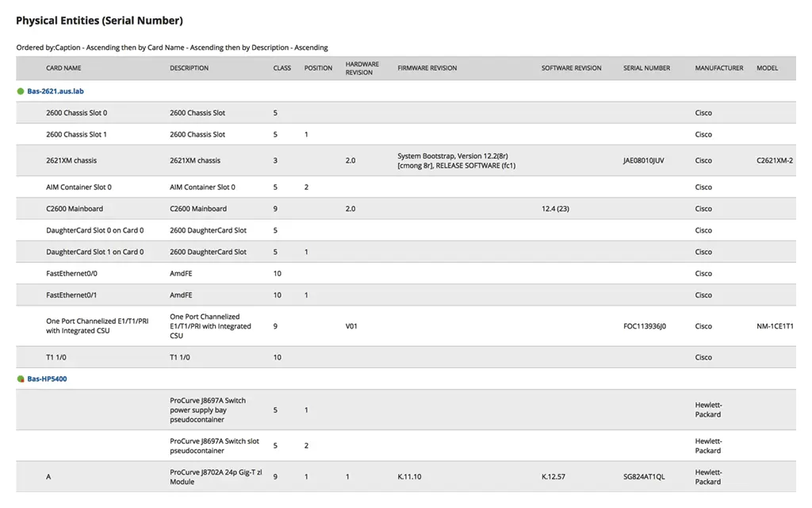Click the Firmware Revision column header
Viewport: 812px width, 508px height.
tap(427, 68)
